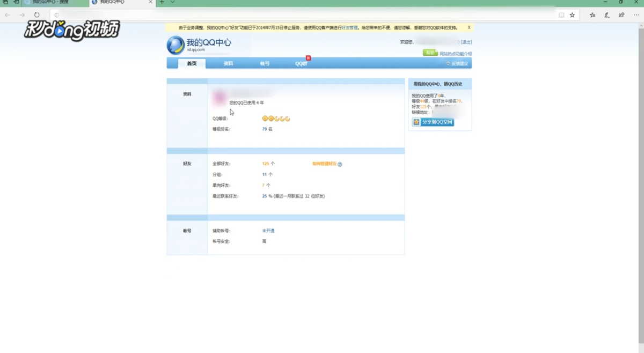Click the browser Forward arrow

pos(22,15)
